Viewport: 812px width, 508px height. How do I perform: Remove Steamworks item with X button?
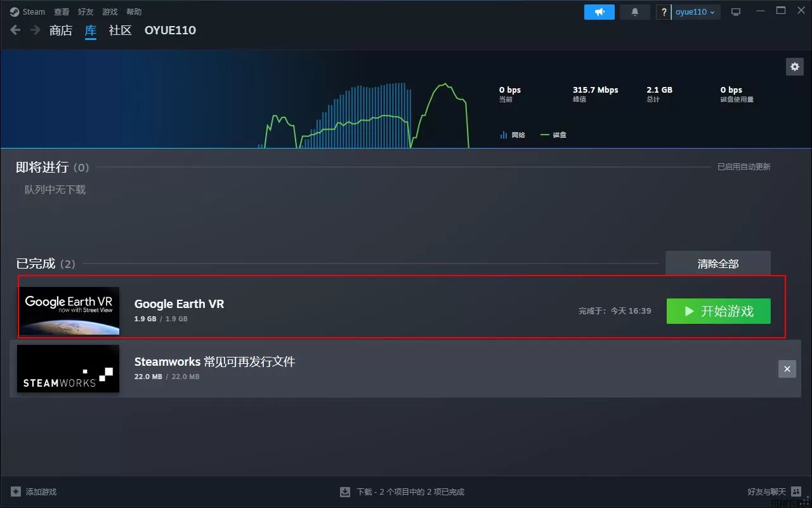(787, 369)
